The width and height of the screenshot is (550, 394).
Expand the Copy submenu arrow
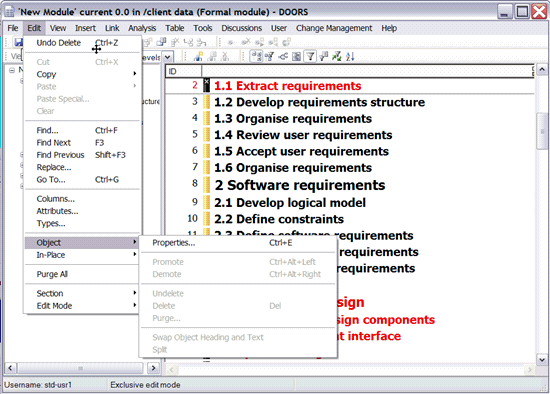tap(135, 74)
